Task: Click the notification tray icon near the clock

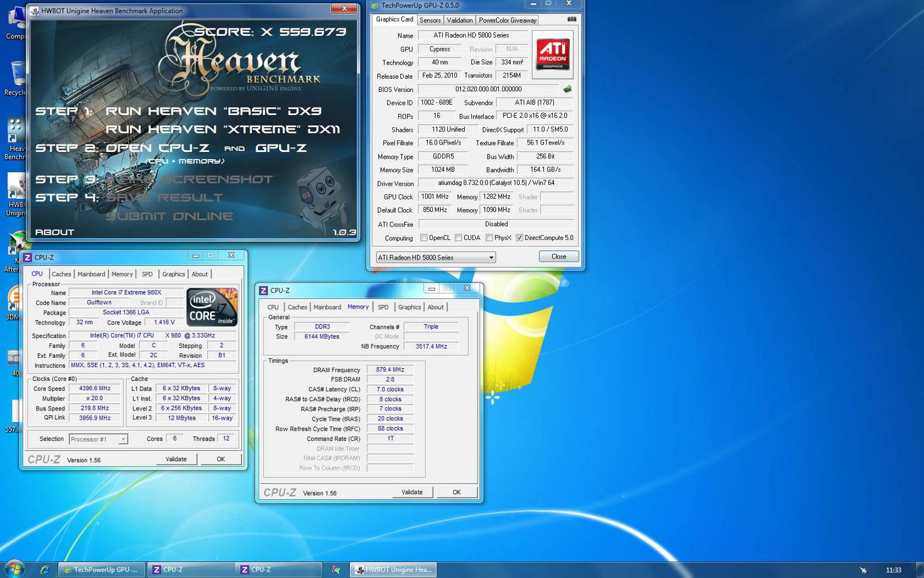Action: [863, 570]
